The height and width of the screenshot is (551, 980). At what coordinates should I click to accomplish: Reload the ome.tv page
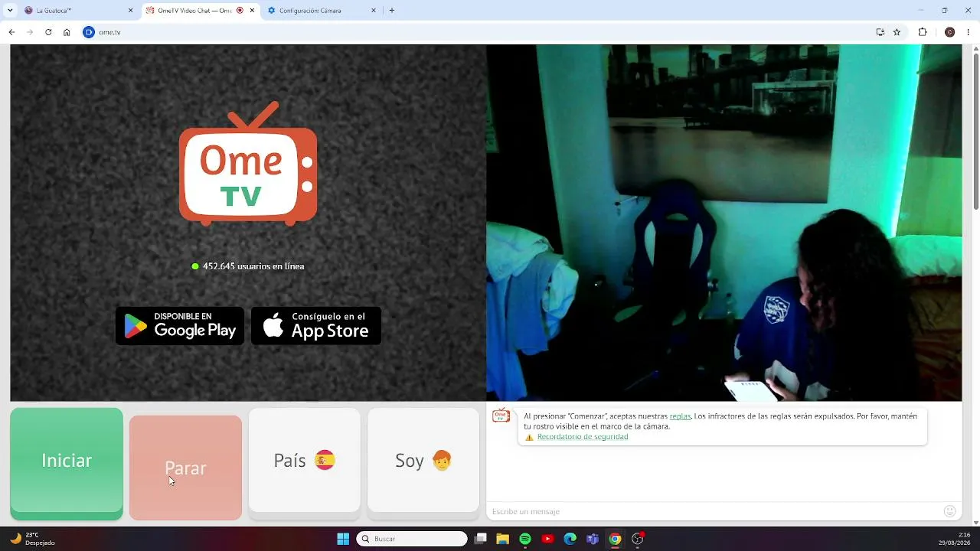48,32
